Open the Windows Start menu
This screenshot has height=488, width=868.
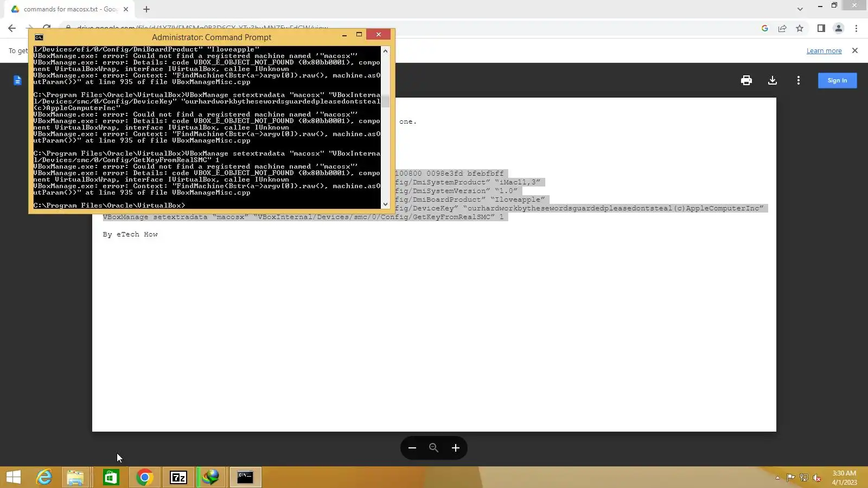pos(14,477)
